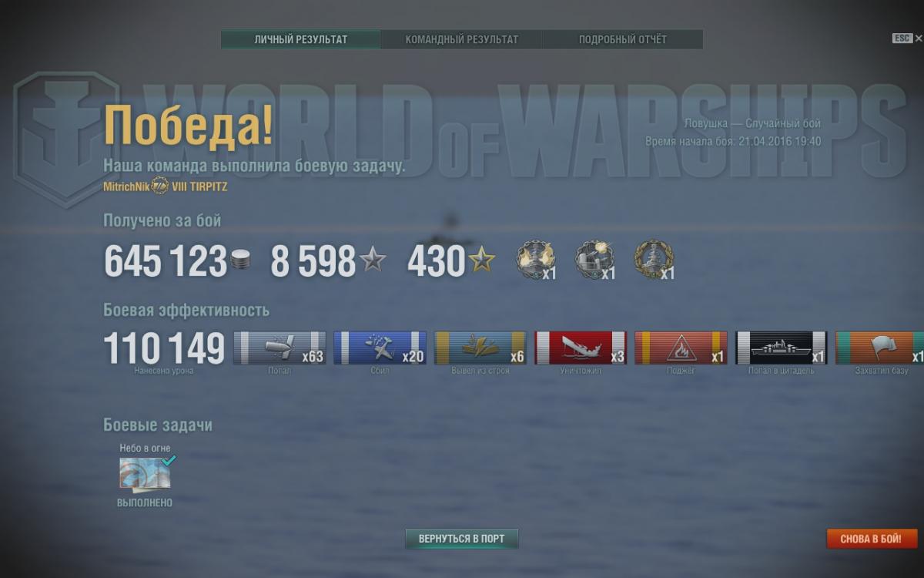Open the Командный результат tab

(x=461, y=39)
